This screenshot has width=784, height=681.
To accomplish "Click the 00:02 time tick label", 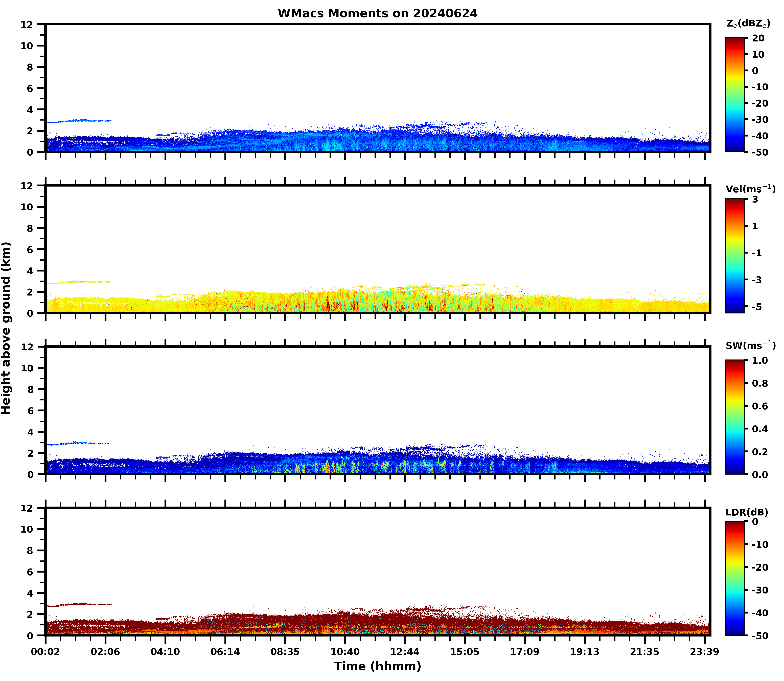I will [46, 652].
